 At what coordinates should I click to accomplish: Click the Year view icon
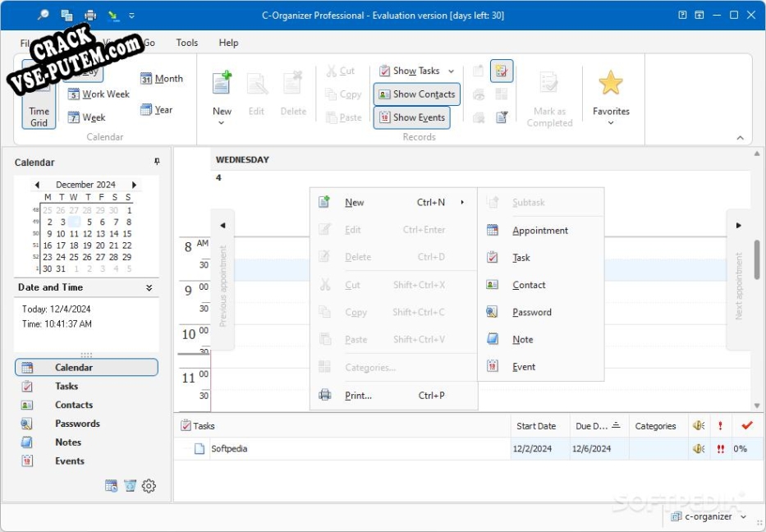(146, 110)
